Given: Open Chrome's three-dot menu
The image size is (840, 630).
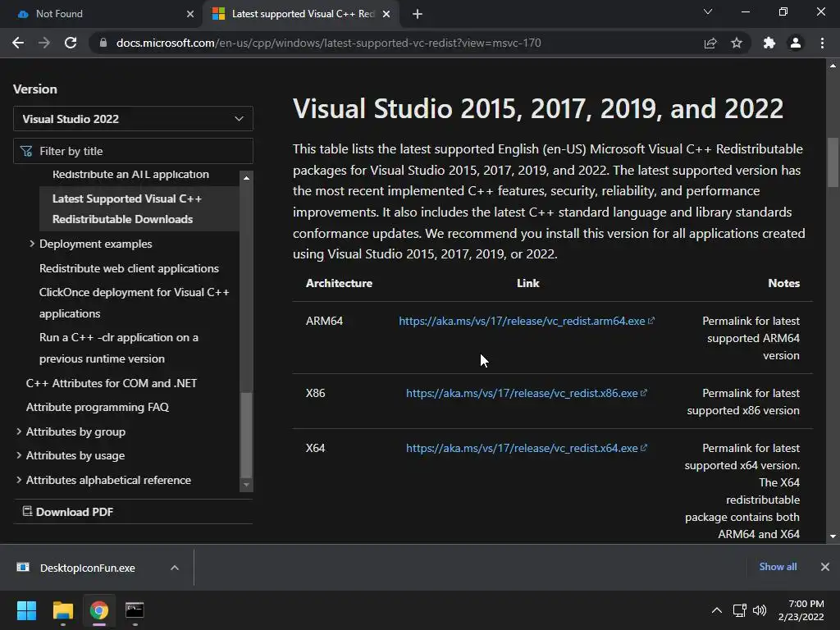Looking at the screenshot, I should tap(822, 43).
